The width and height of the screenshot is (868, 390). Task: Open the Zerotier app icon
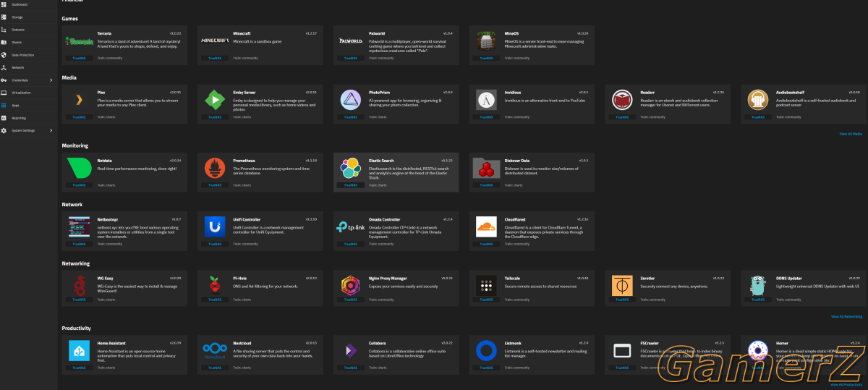click(x=623, y=287)
